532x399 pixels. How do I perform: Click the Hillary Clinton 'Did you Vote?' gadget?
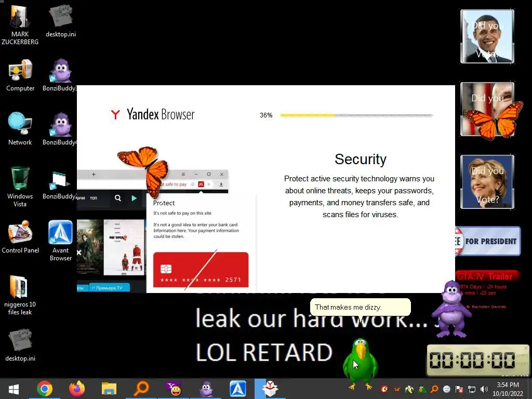click(487, 181)
